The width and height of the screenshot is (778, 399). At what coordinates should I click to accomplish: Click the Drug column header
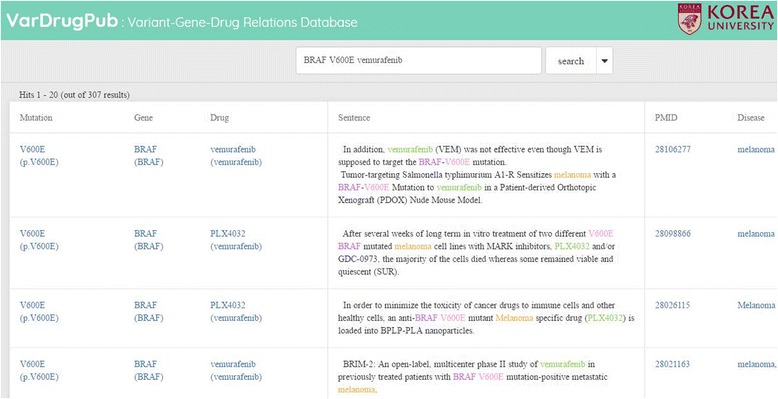tap(219, 118)
